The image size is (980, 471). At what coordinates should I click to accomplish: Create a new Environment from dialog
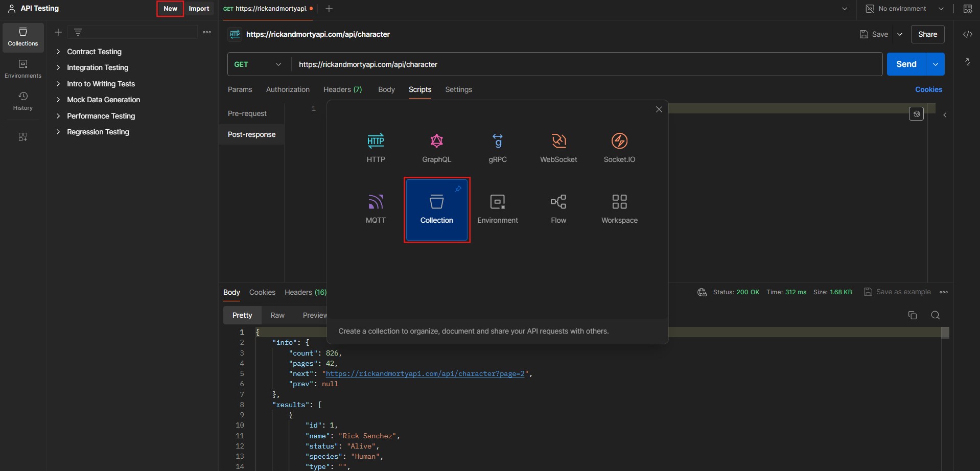(x=497, y=209)
